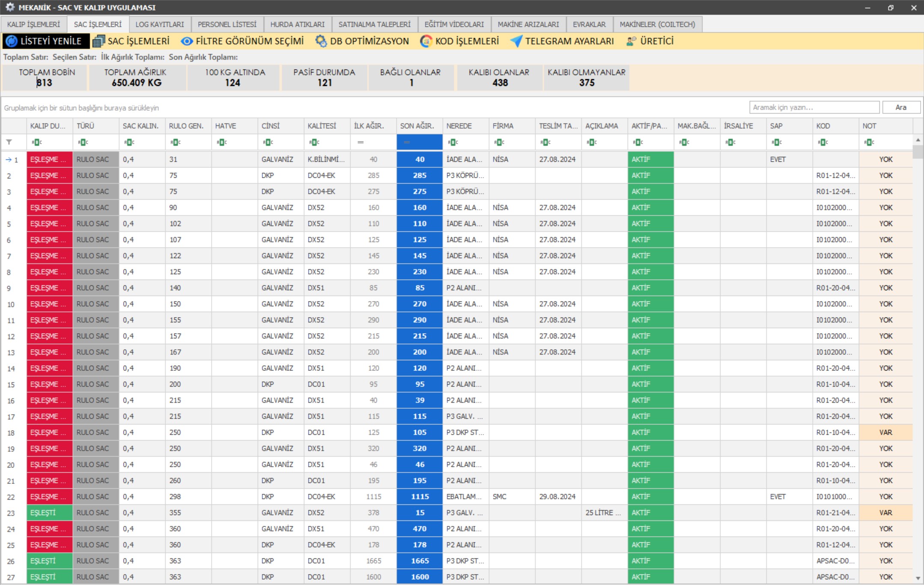Select the green EŞLEŞTİ cell in row 23
Image resolution: width=924 pixels, height=585 pixels.
pyautogui.click(x=49, y=513)
